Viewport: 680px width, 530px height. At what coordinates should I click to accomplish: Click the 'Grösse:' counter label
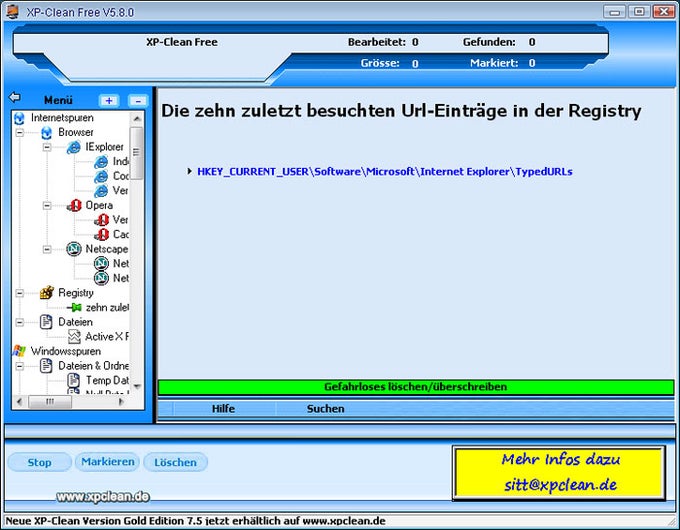[380, 63]
